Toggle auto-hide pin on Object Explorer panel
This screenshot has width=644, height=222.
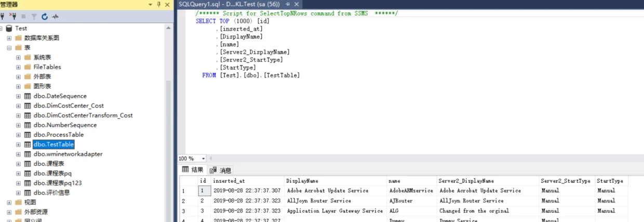(158, 4)
